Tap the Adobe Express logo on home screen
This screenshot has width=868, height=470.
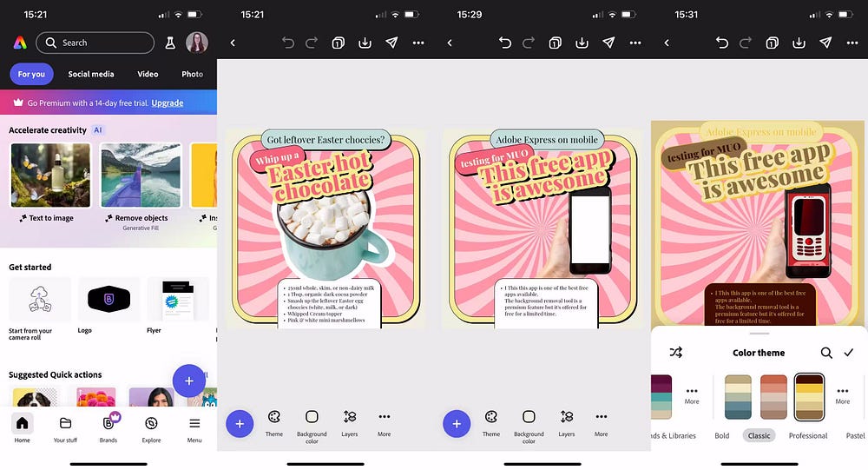click(20, 43)
